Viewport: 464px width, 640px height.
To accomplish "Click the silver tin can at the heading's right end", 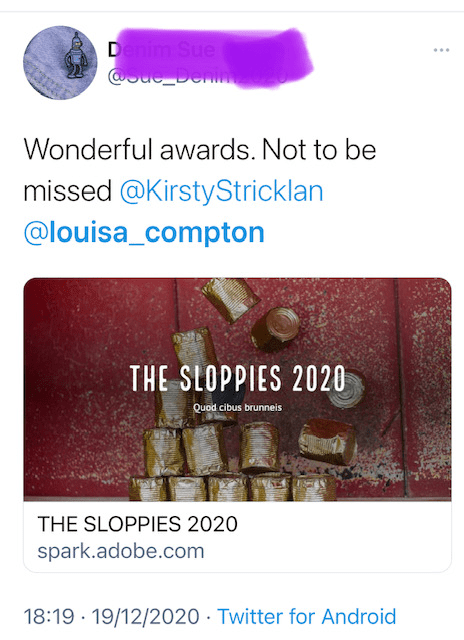I will point(347,389).
